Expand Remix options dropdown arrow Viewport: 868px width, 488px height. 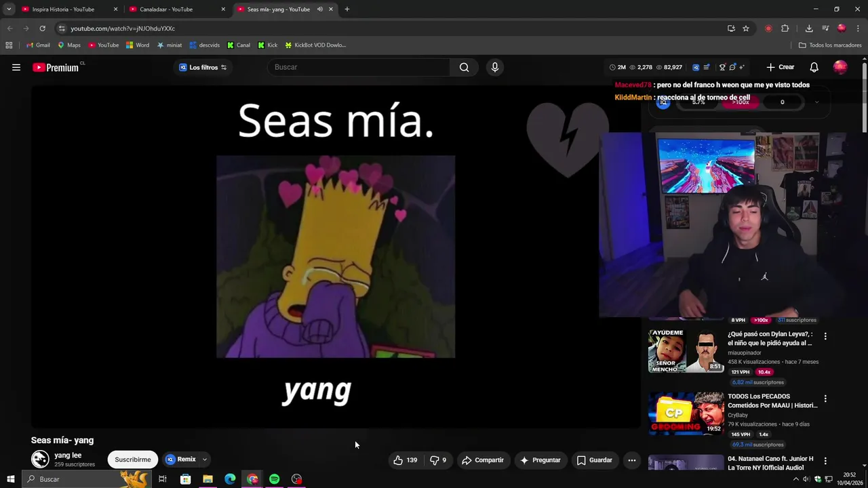(204, 460)
